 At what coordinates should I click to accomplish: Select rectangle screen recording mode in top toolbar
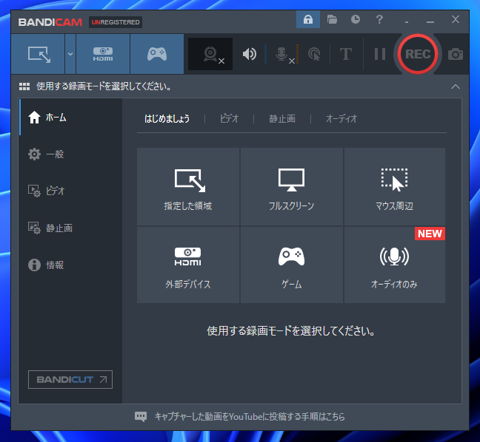(38, 54)
